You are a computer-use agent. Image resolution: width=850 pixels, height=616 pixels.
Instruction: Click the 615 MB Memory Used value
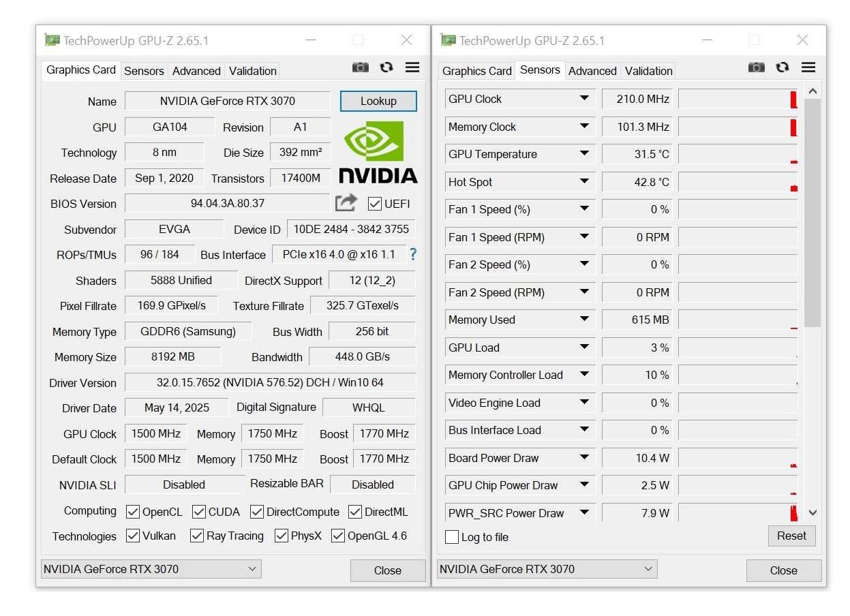pos(637,320)
